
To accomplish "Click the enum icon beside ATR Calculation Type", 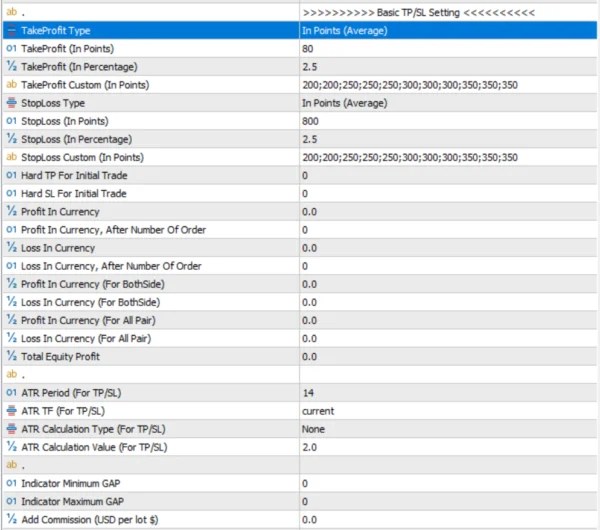I will (x=12, y=429).
